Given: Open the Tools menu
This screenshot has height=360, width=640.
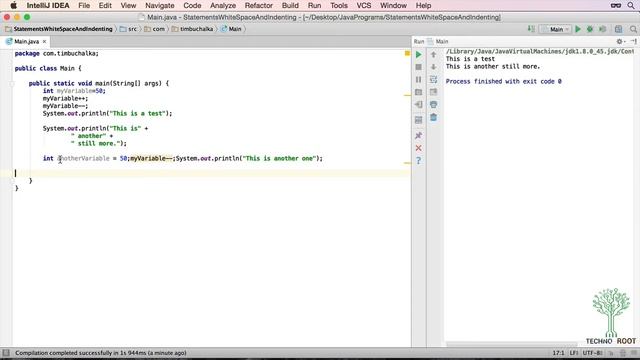Looking at the screenshot, I should pos(339,6).
